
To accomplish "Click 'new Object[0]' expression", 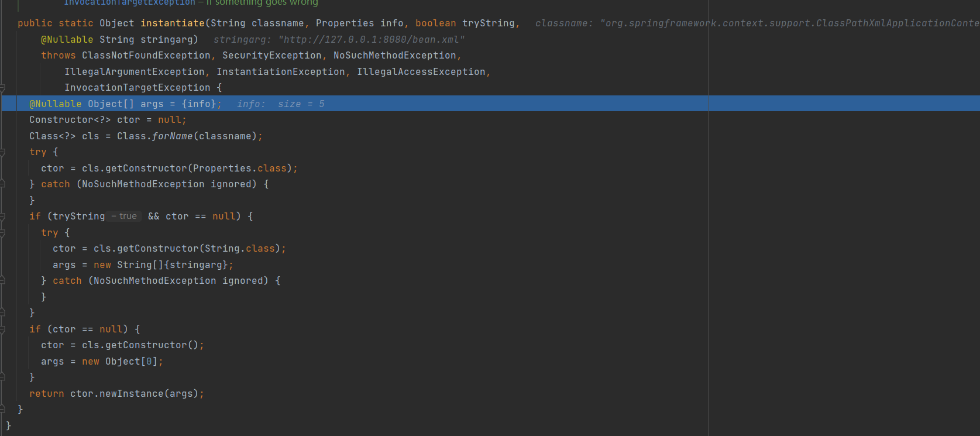I will coord(119,362).
